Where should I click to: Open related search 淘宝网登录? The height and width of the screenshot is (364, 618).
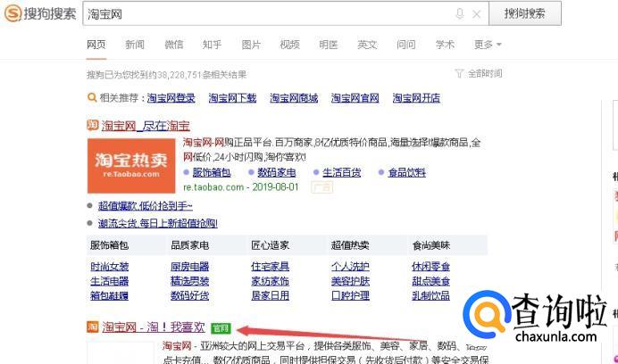pyautogui.click(x=171, y=98)
